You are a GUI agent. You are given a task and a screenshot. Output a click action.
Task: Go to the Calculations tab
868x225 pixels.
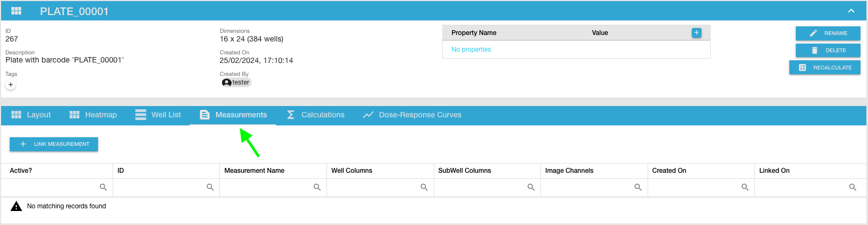point(316,115)
